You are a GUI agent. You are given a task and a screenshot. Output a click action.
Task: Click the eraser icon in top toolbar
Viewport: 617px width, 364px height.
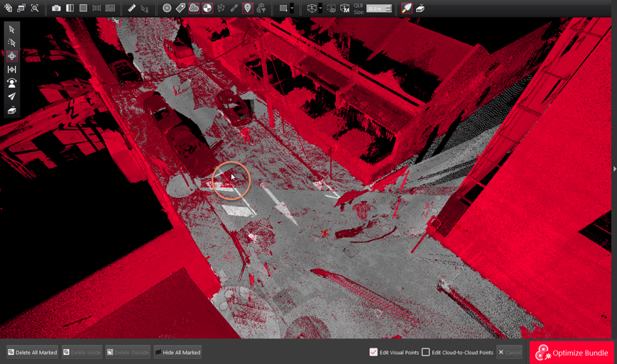420,9
